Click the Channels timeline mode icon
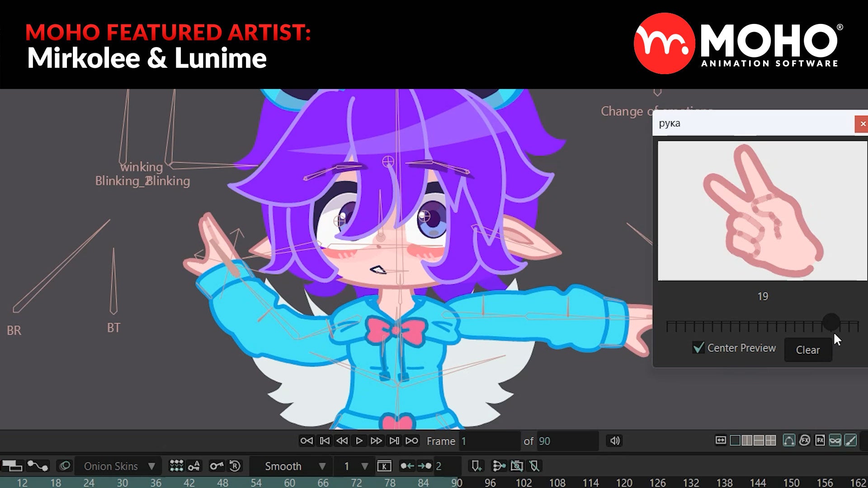The image size is (868, 488). click(x=12, y=466)
